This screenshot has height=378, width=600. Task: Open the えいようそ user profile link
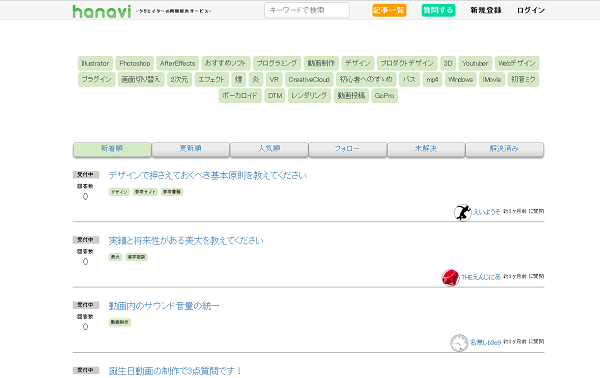[x=487, y=212]
